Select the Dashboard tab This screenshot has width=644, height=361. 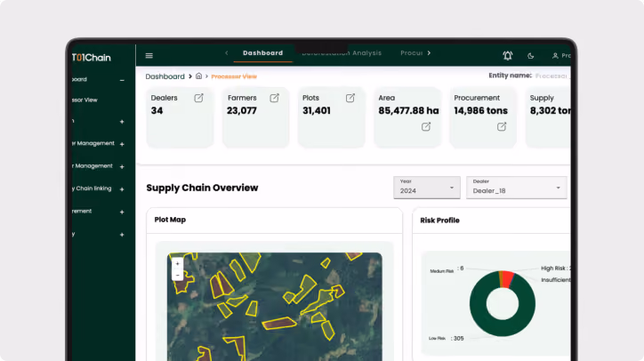tap(263, 53)
